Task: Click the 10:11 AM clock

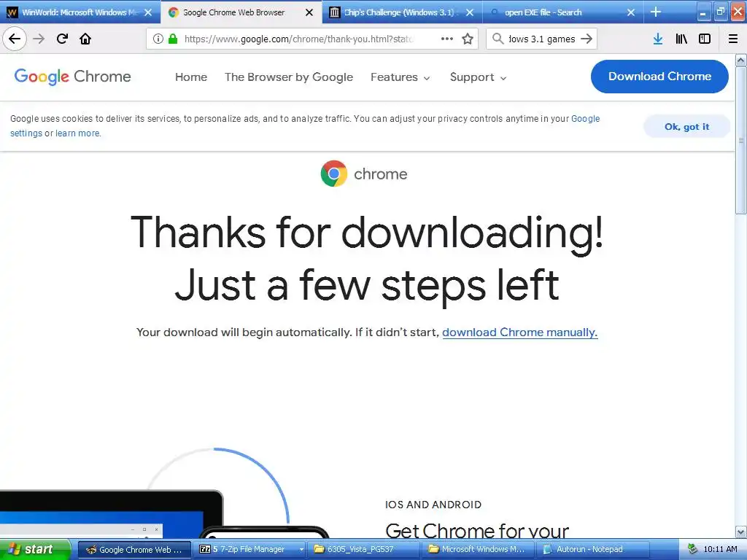Action: 720,550
